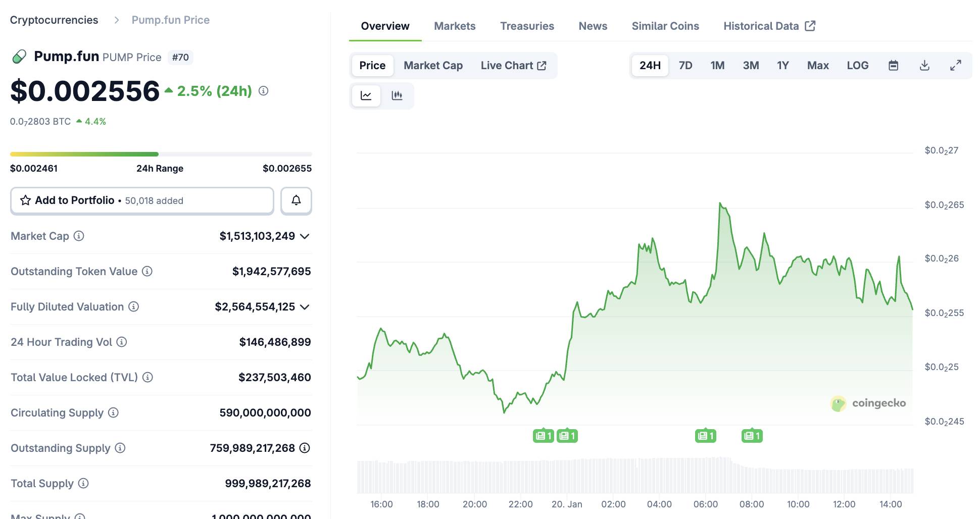Enable LOG scale on the chart

point(857,65)
